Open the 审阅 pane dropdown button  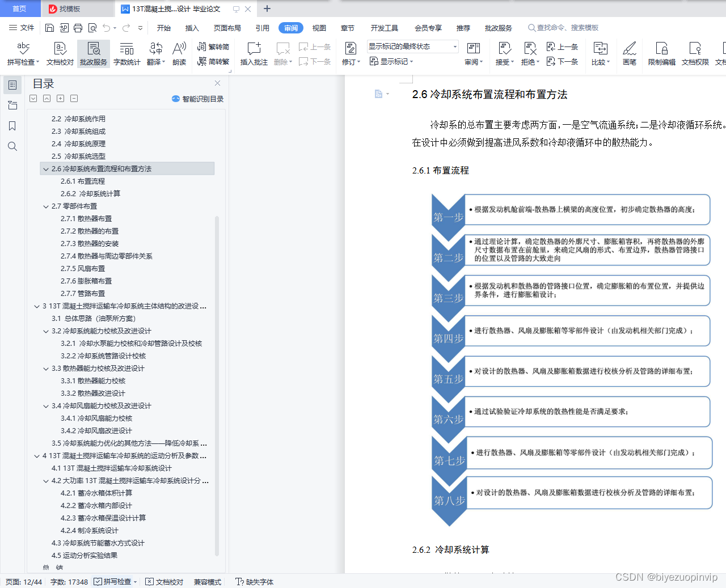[x=473, y=54]
